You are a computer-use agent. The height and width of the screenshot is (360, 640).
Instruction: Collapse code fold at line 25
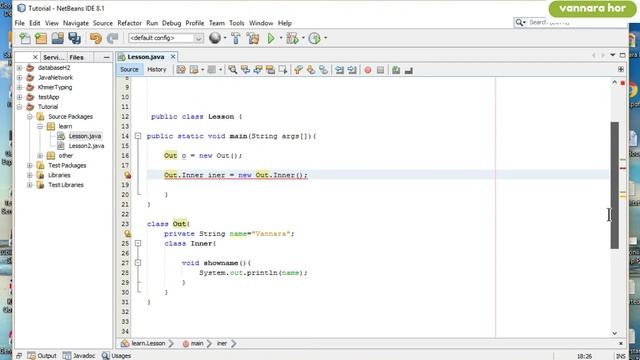138,243
